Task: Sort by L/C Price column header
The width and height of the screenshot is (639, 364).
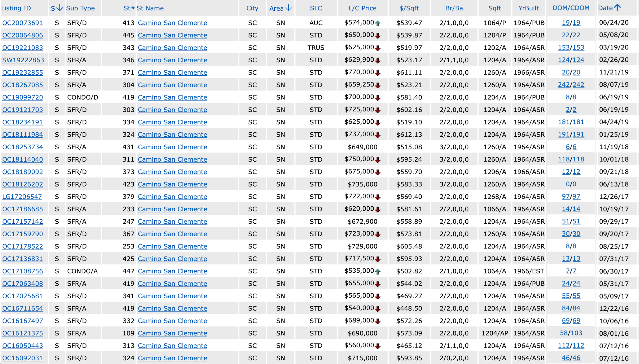Action: [x=363, y=8]
